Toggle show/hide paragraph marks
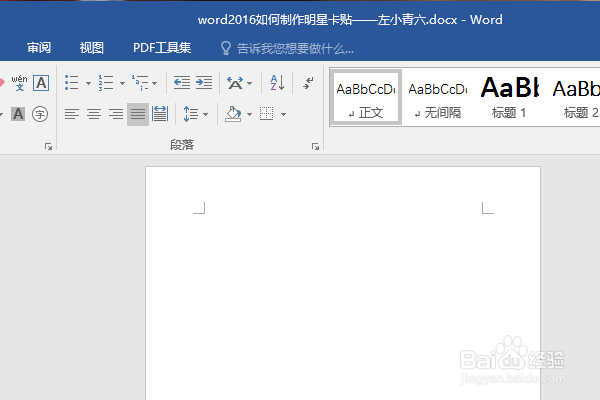600x400 pixels. 308,83
